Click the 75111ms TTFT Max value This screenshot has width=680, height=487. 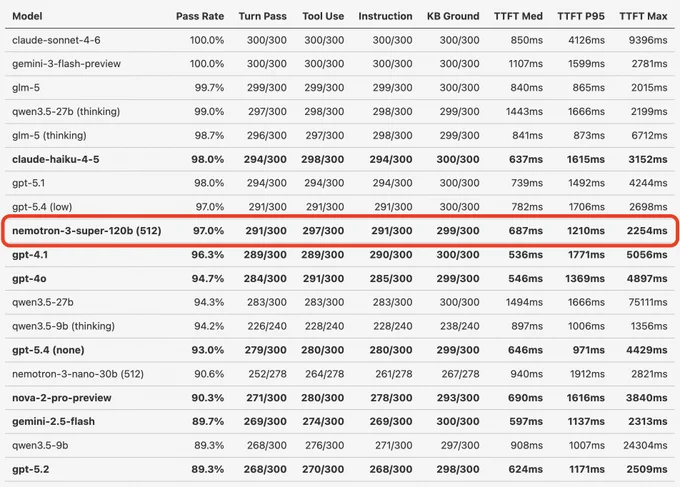pos(648,302)
